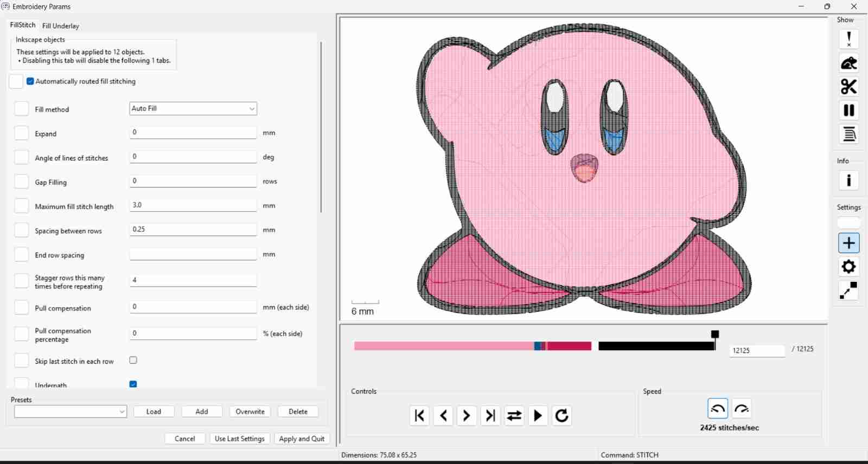Toggle box beside Maximum fill stitch length
The image size is (868, 464).
pos(22,206)
